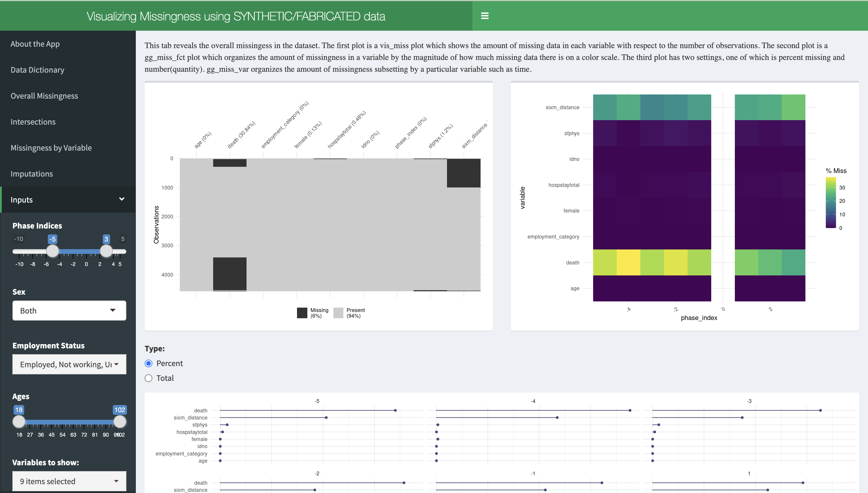Select the Percent radio option

[148, 363]
